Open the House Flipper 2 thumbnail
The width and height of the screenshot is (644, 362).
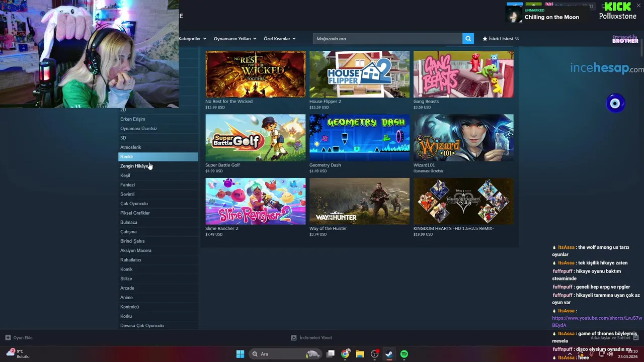click(x=359, y=74)
